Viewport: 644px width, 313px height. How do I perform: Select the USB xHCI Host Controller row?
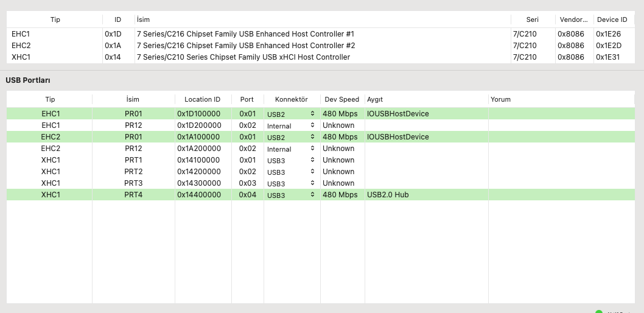coord(243,57)
